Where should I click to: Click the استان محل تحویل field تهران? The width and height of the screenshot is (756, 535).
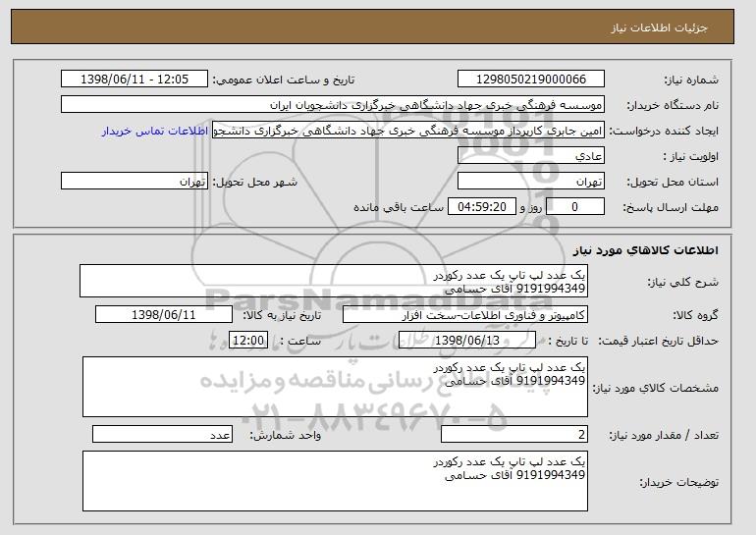(x=531, y=182)
